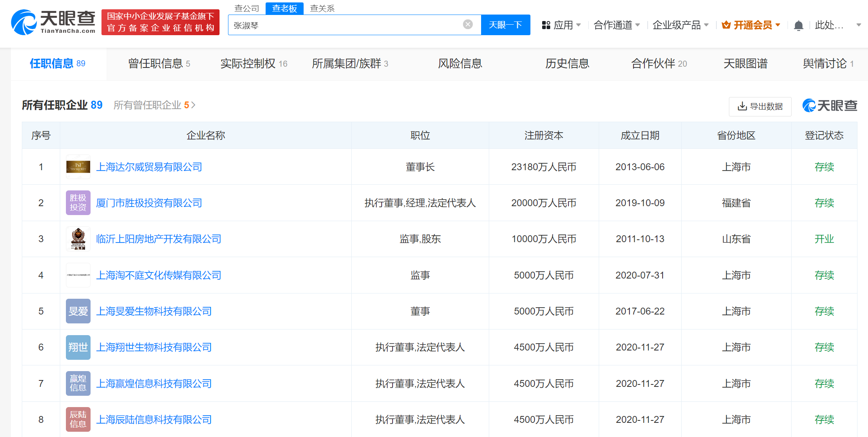Click the 注册资本 column header
Viewport: 868px width, 437px height.
coord(544,135)
